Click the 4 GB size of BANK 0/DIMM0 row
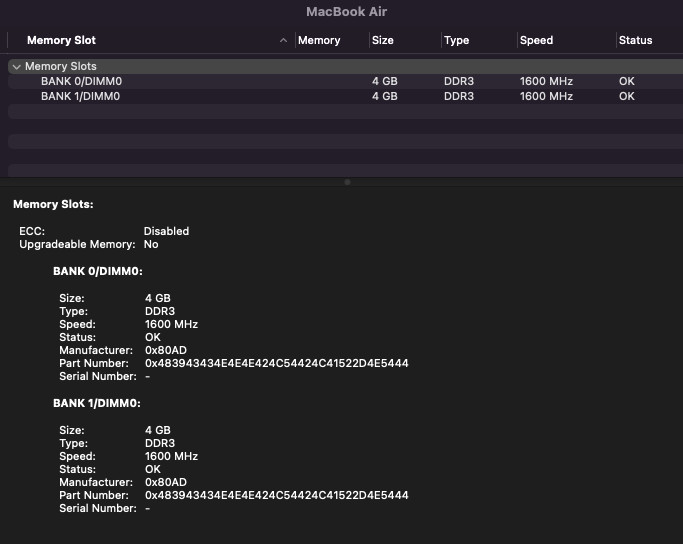Viewport: 683px width, 544px height. tap(385, 81)
